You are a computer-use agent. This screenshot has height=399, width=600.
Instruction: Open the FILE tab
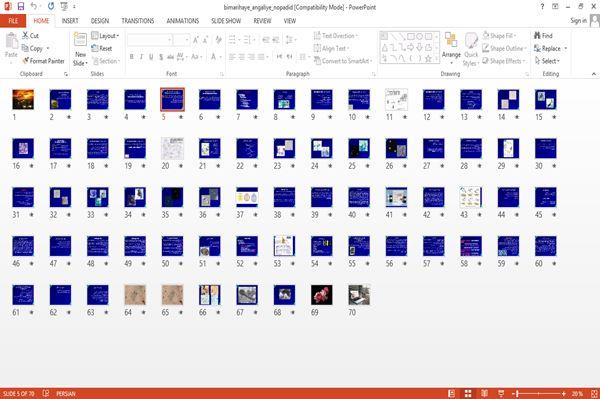(x=13, y=21)
